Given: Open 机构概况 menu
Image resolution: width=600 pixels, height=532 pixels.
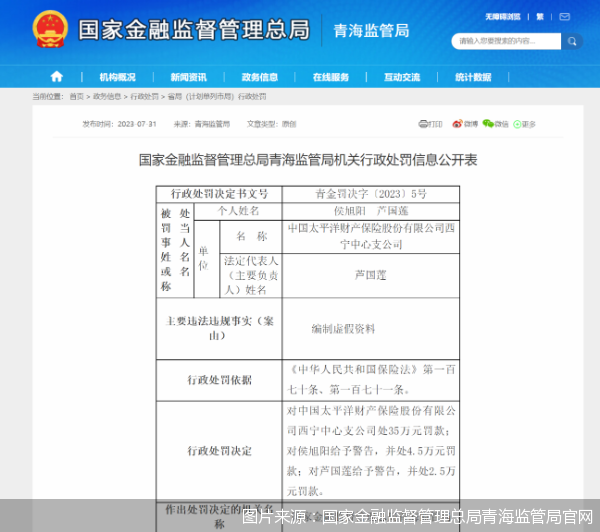Looking at the screenshot, I should [117, 77].
